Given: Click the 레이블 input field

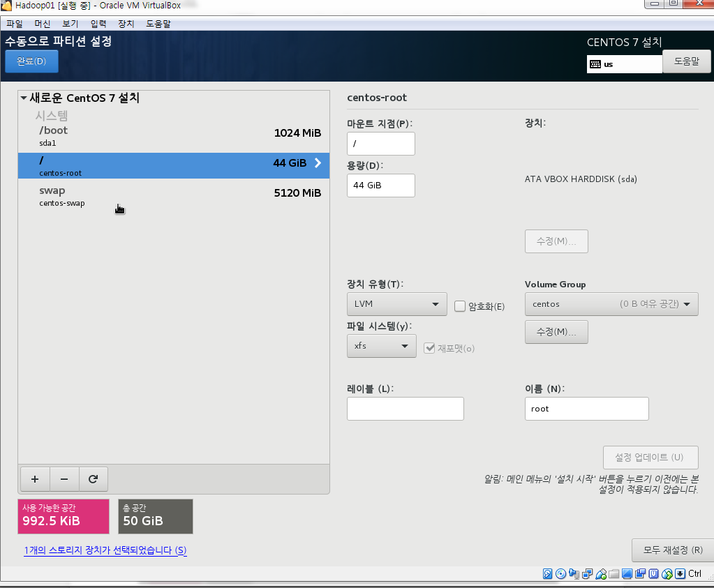Looking at the screenshot, I should tap(406, 409).
